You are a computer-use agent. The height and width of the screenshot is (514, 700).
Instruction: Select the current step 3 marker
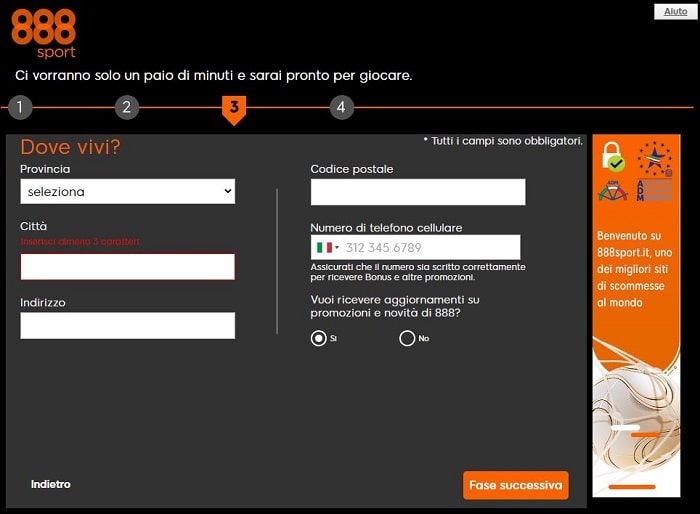pos(234,109)
